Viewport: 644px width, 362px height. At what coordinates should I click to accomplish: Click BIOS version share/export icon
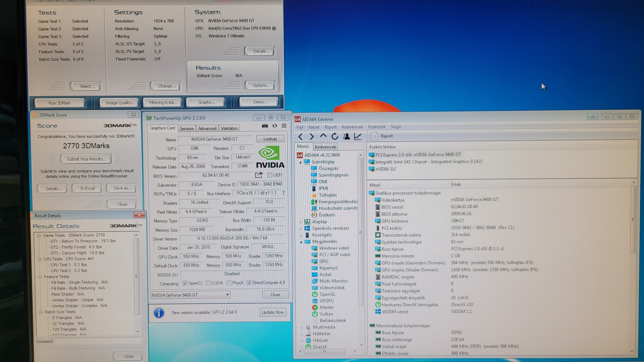point(259,175)
